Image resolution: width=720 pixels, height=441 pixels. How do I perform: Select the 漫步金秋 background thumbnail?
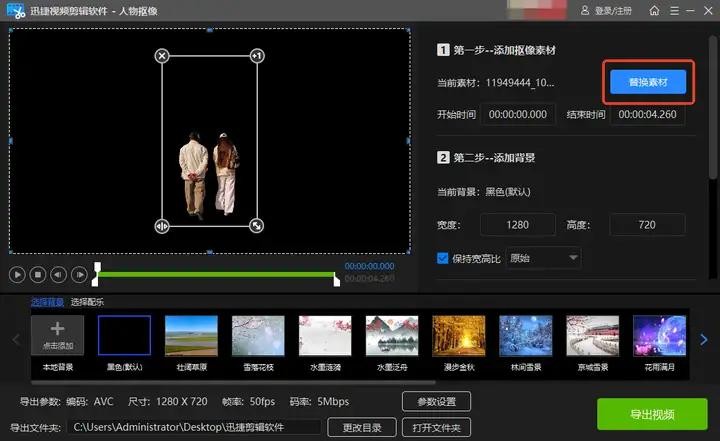point(458,336)
